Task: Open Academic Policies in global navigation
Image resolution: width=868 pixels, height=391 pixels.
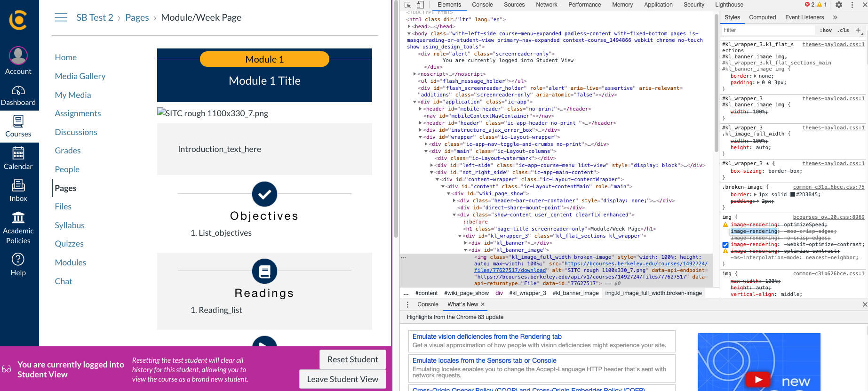Action: [x=18, y=228]
